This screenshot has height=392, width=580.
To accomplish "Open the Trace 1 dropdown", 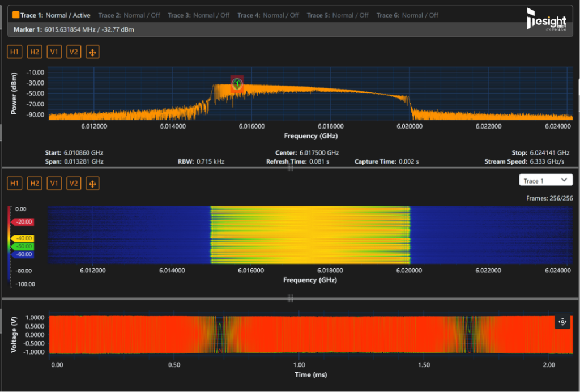I will pyautogui.click(x=545, y=181).
